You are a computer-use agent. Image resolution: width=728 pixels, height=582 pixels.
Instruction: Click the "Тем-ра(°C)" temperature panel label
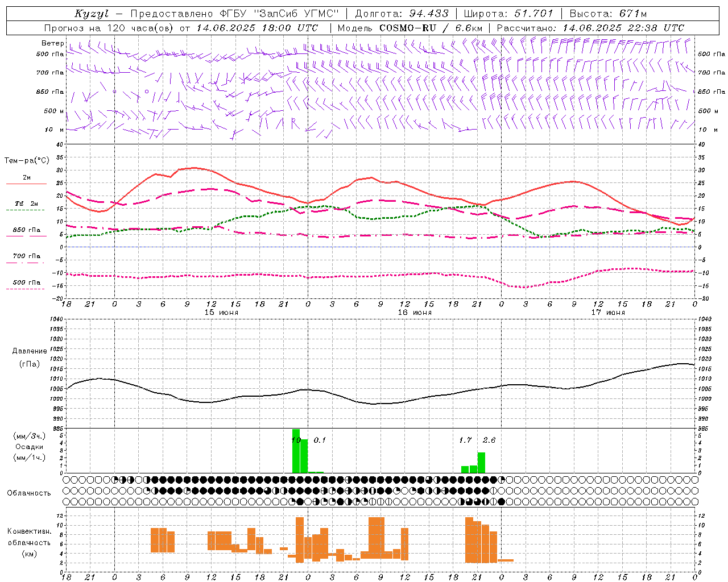[27, 161]
